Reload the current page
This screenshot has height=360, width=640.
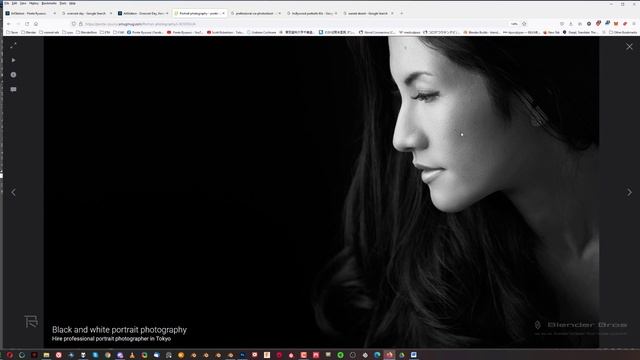(x=27, y=24)
